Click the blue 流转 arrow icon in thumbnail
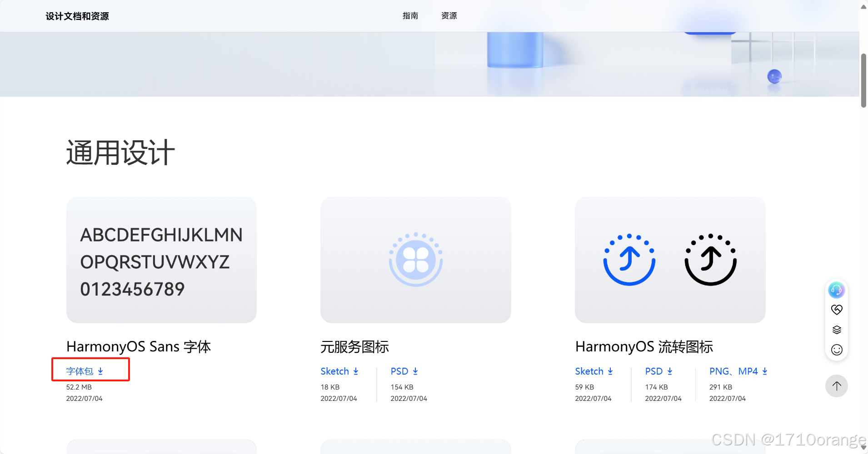 pos(629,260)
